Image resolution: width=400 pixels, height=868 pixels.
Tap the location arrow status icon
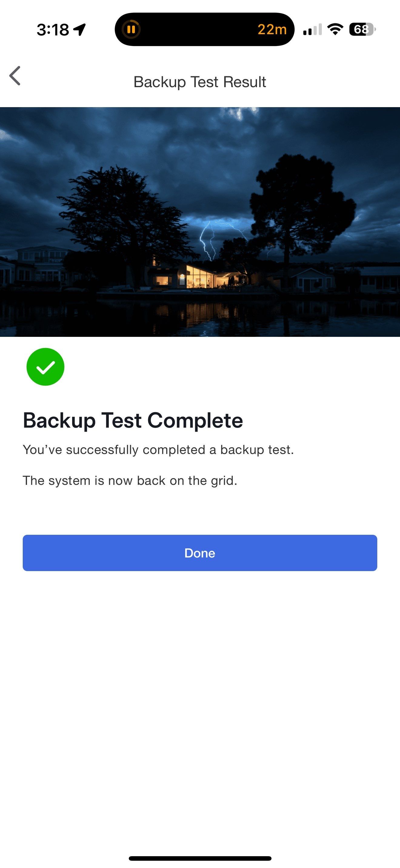(x=80, y=30)
